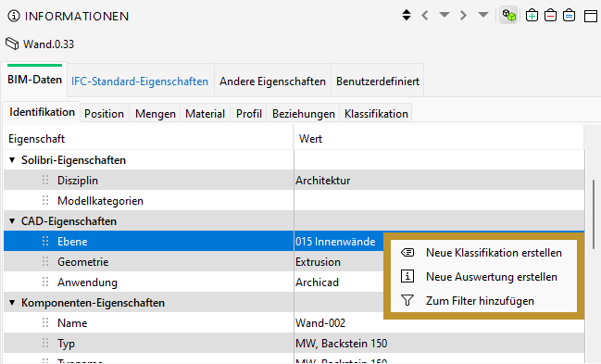Go back with the left chevron
Screen dimensions: 601x364
click(x=425, y=16)
